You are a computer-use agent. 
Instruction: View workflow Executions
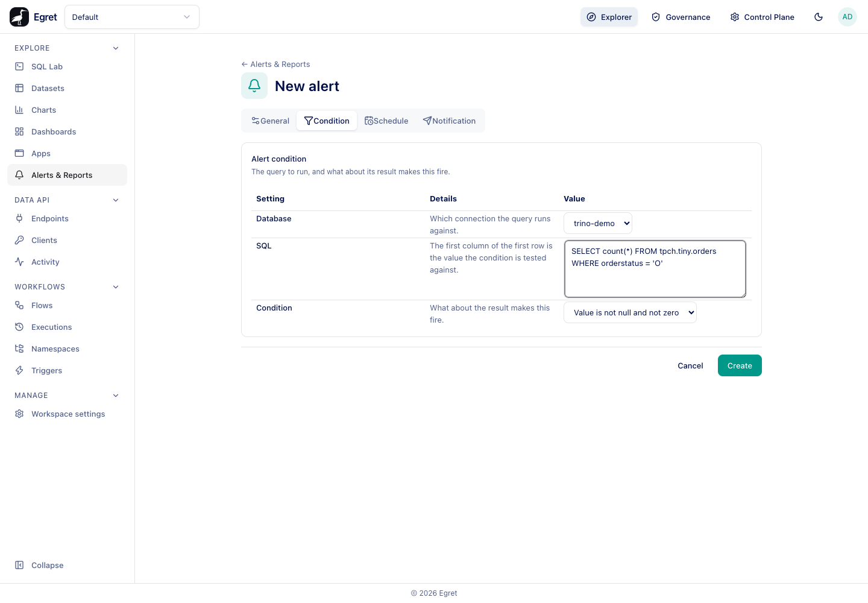pos(67,327)
